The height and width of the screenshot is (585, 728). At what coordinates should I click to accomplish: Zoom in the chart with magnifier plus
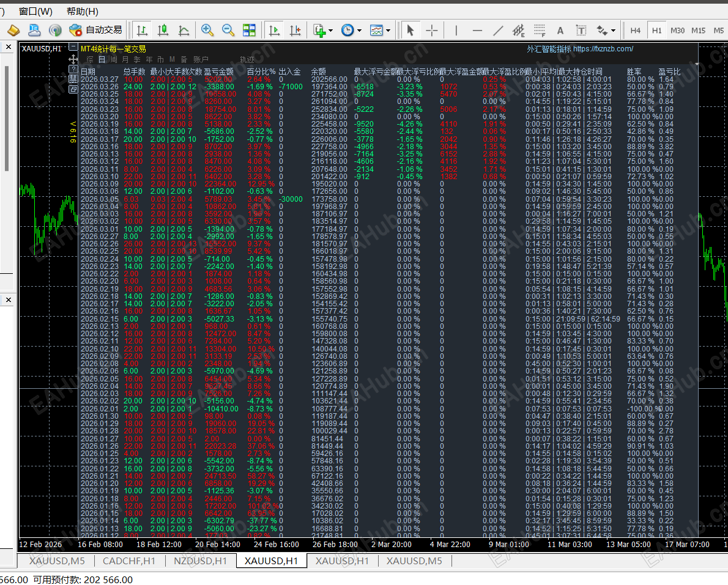click(x=207, y=30)
